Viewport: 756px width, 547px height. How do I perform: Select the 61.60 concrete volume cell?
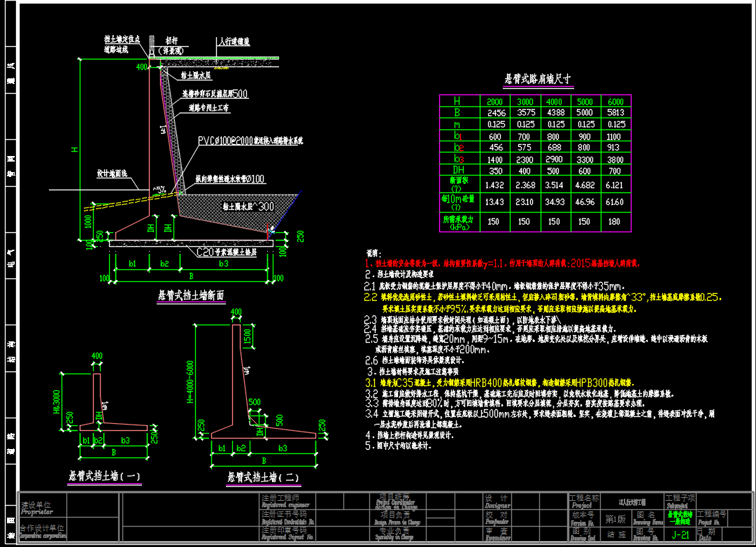[615, 202]
